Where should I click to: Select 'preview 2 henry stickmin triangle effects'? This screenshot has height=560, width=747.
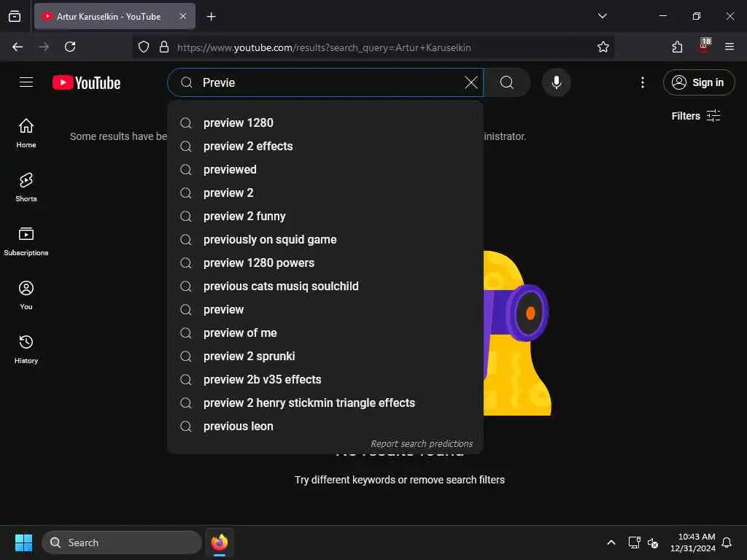(325, 402)
